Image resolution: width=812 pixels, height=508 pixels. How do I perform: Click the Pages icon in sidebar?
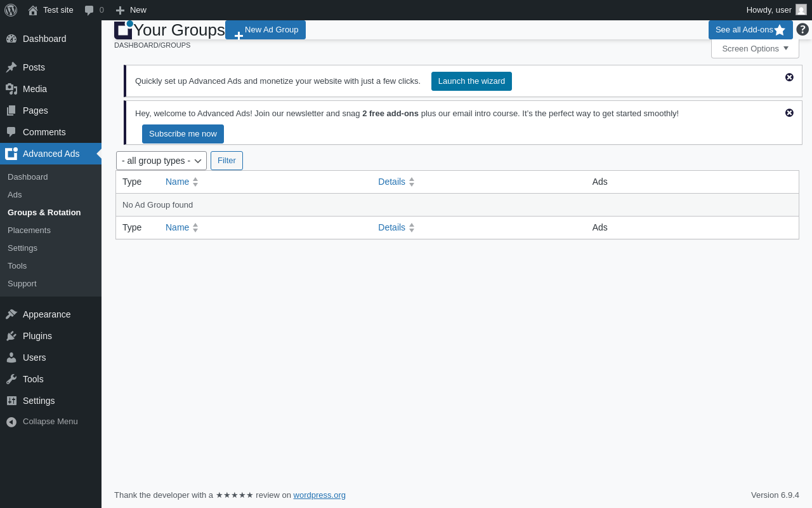(11, 110)
